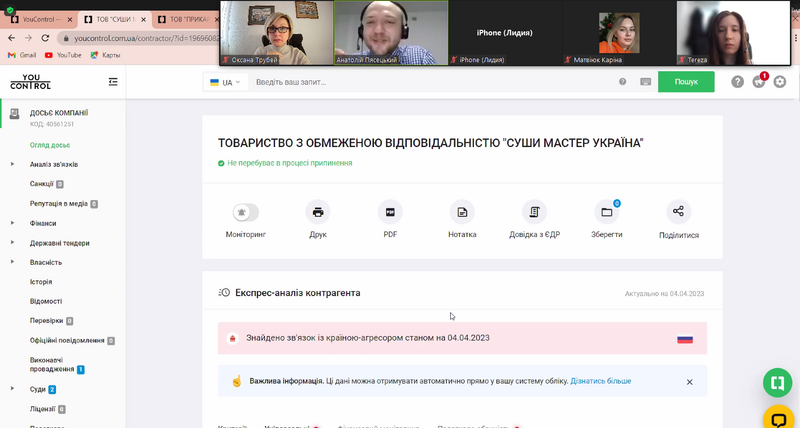Open the Нотатка note icon

click(462, 212)
